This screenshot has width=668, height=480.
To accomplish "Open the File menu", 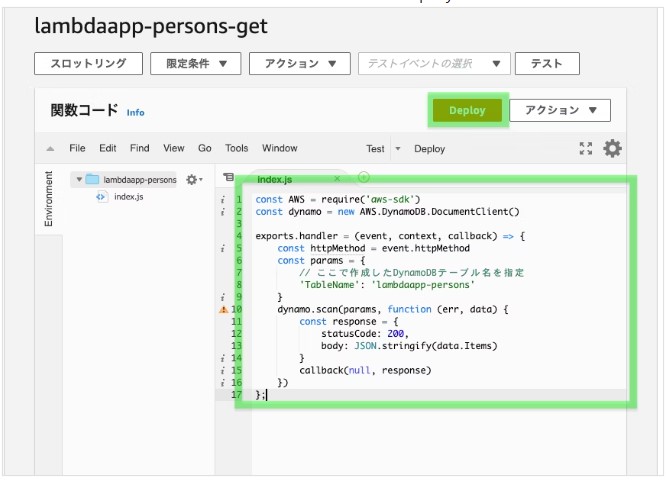I will 77,148.
